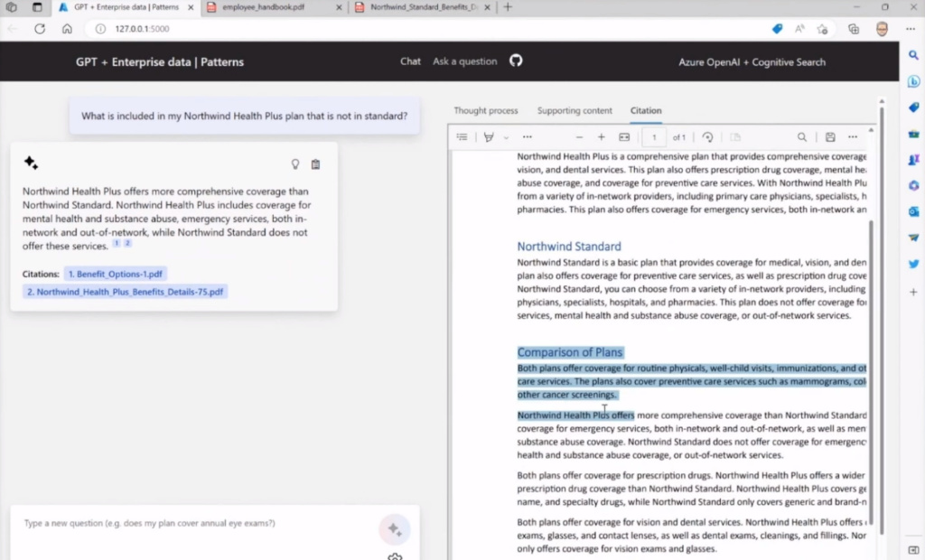Toggle the PDF page view button
This screenshot has height=560, width=925.
click(x=735, y=137)
